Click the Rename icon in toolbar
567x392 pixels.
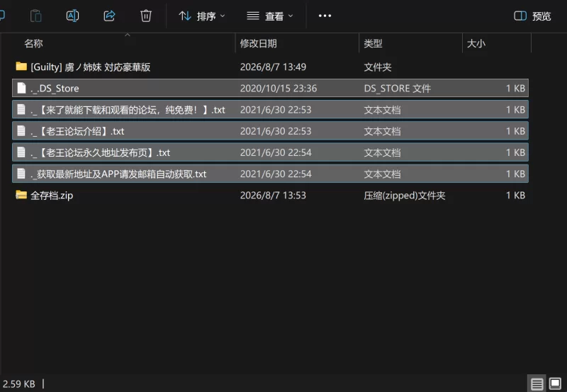[x=72, y=16]
